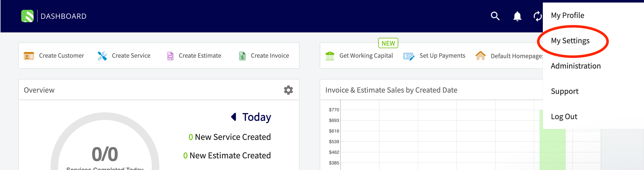Click the Create Invoice link
This screenshot has height=170, width=644.
pyautogui.click(x=270, y=56)
